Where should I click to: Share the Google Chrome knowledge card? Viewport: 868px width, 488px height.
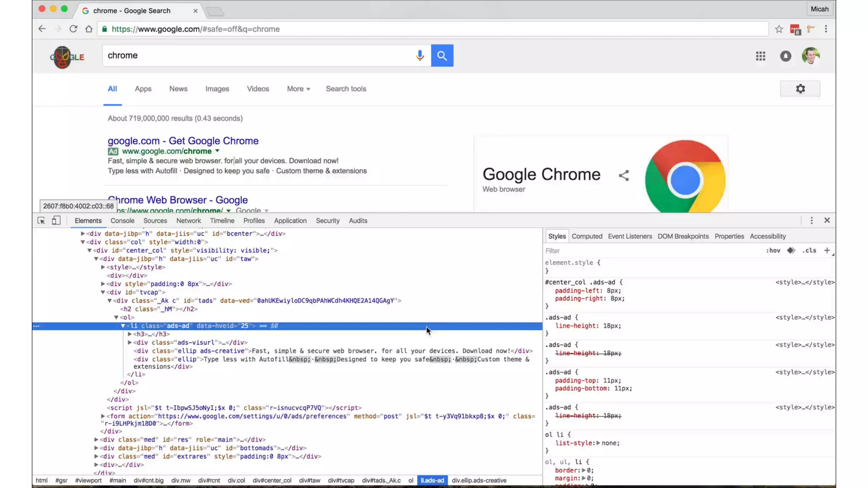coord(623,175)
